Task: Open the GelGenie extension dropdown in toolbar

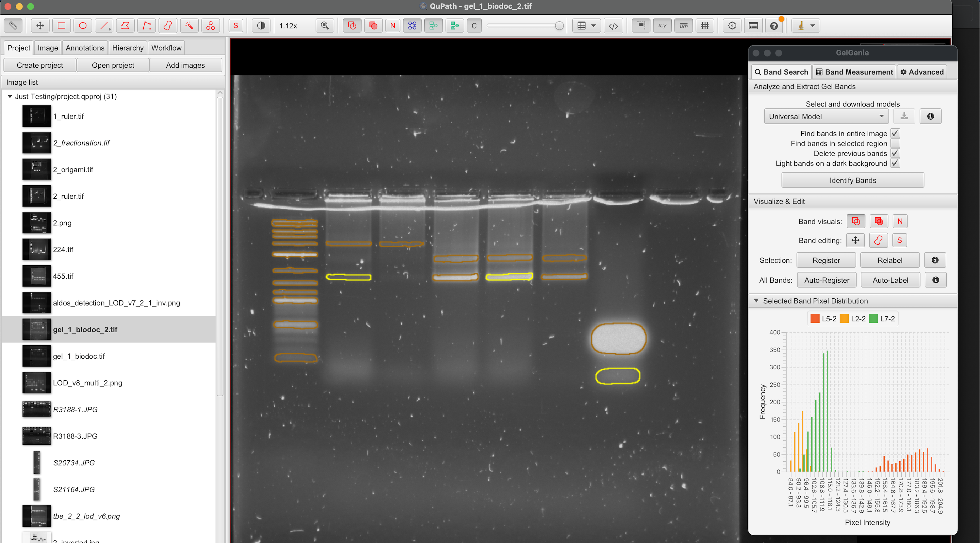Action: coord(806,25)
